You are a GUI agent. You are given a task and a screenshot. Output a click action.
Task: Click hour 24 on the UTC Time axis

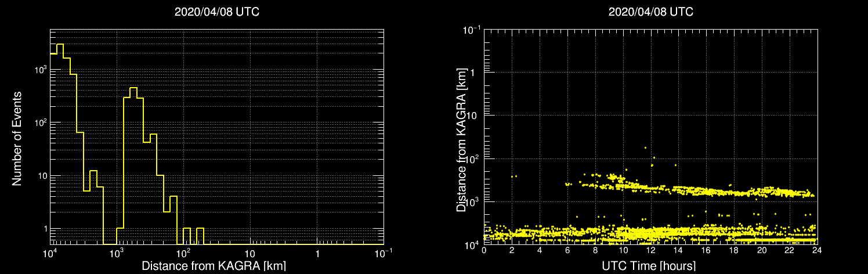(816, 250)
